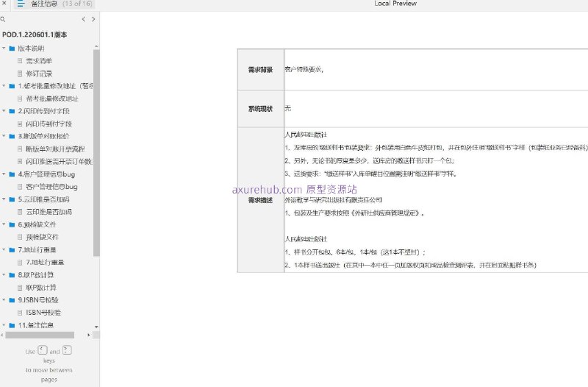Image resolution: width=588 pixels, height=387 pixels.
Task: Click the folder icon for 版本说明
Action: [12, 49]
